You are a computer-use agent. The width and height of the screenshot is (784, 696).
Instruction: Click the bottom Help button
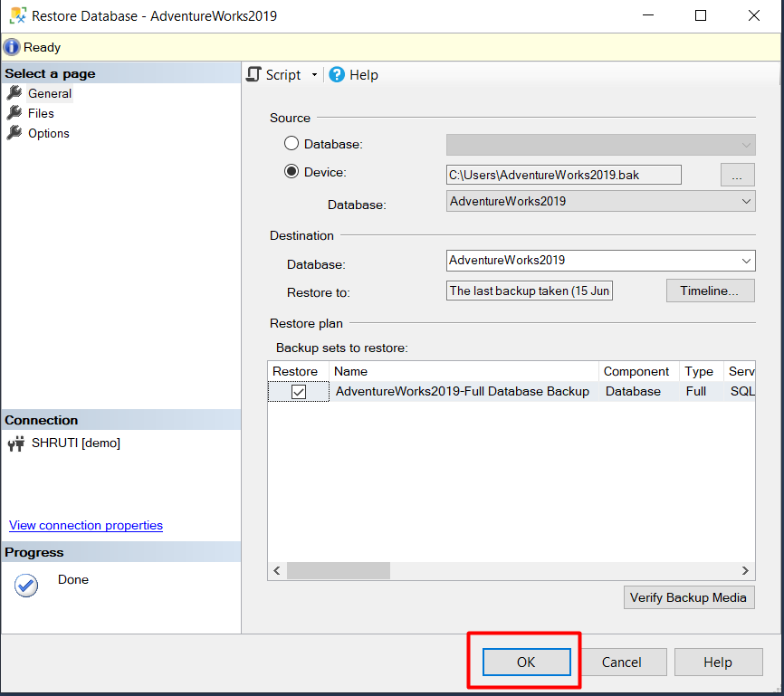pos(718,662)
